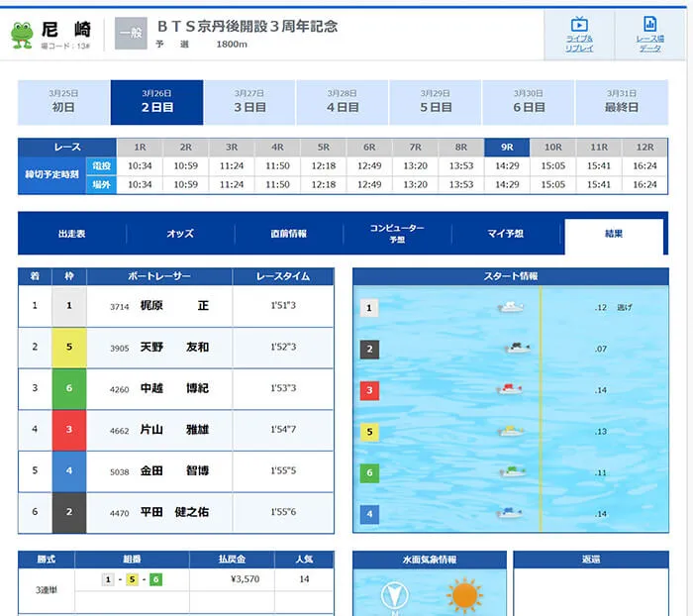Switch to the 出走表 tab
This screenshot has width=693, height=616.
(72, 235)
